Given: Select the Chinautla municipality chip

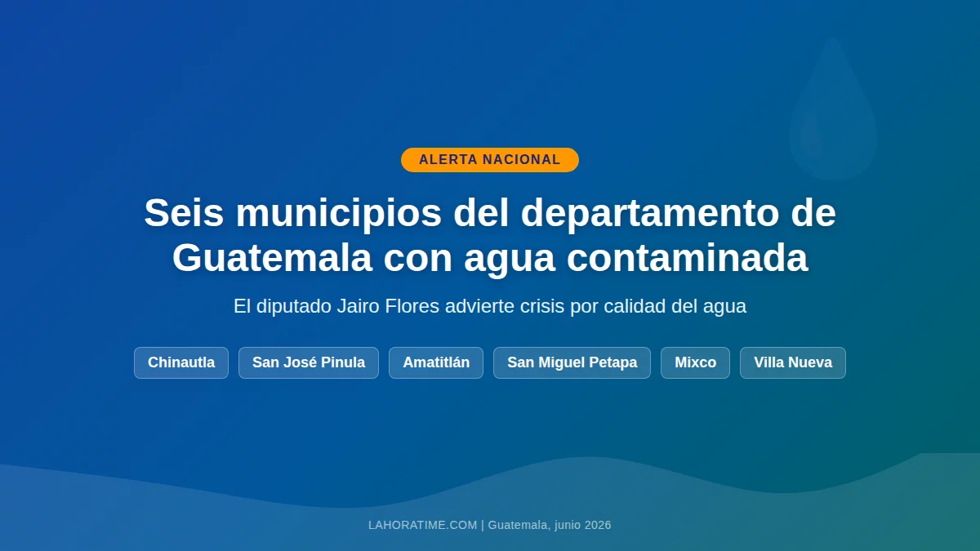Looking at the screenshot, I should pos(181,362).
